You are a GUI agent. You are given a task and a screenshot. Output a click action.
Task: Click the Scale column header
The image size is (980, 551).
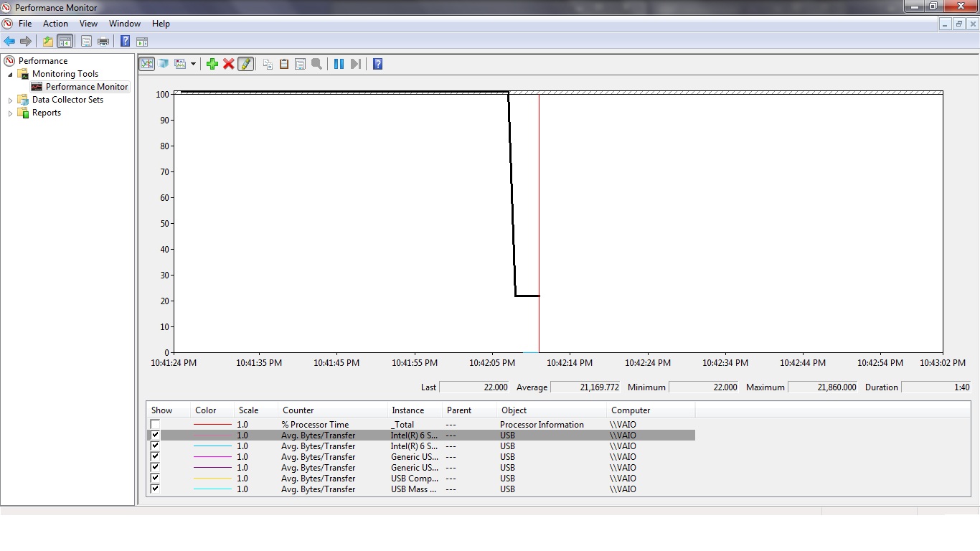pyautogui.click(x=255, y=410)
